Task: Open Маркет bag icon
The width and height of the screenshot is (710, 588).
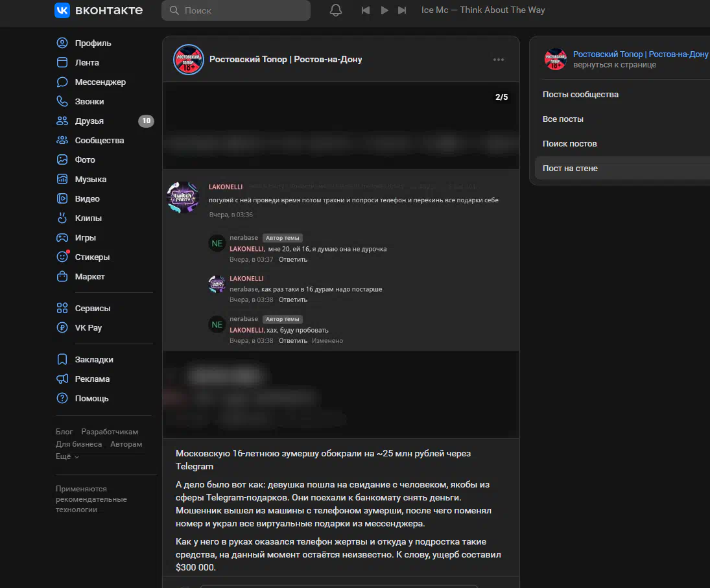Action: 62,277
